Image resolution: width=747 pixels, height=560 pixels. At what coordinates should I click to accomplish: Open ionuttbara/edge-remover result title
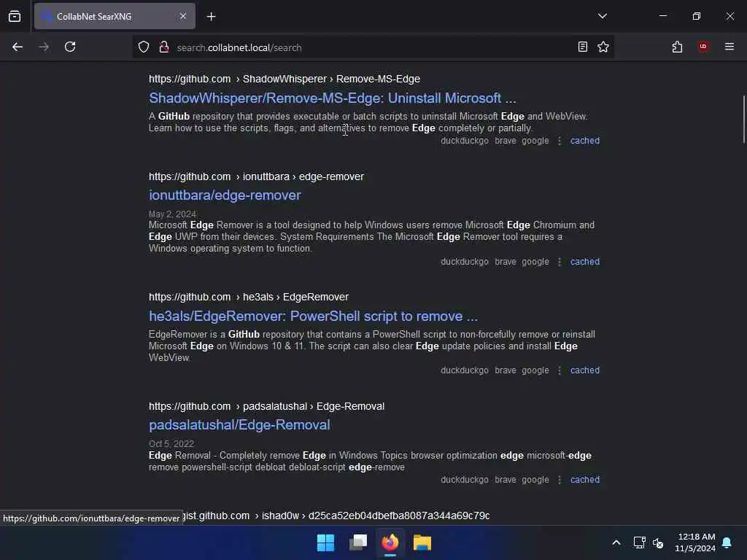(225, 195)
